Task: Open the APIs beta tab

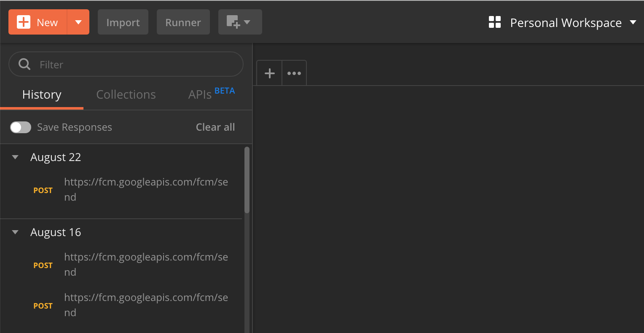Action: click(199, 94)
